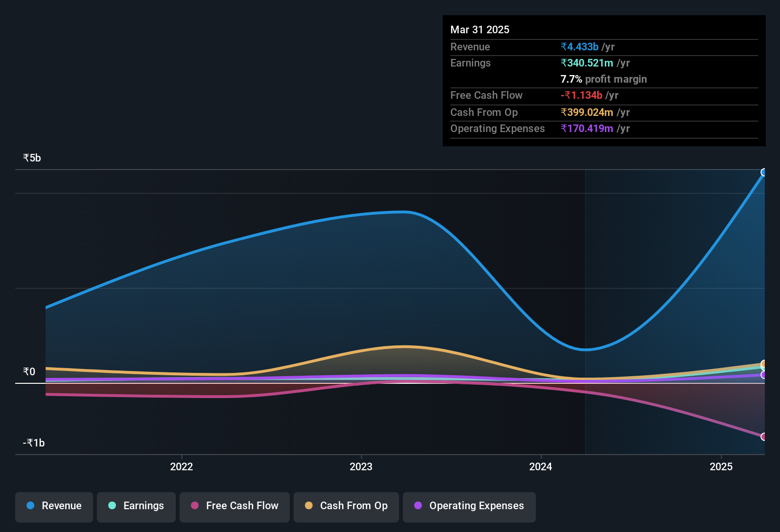Screen dimensions: 780x532
Task: Click the -₹1b y-axis label
Action: [34, 443]
